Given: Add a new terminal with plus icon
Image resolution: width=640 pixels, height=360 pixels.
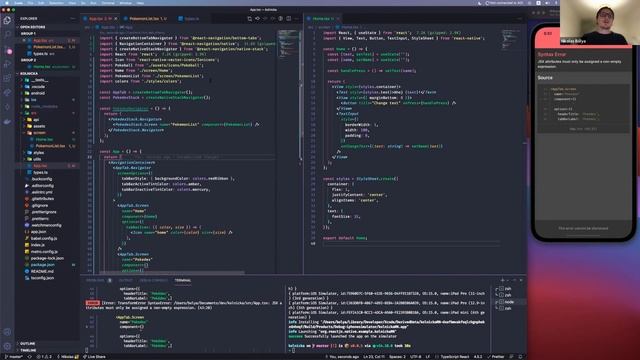Looking at the screenshot, I should pos(502,280).
